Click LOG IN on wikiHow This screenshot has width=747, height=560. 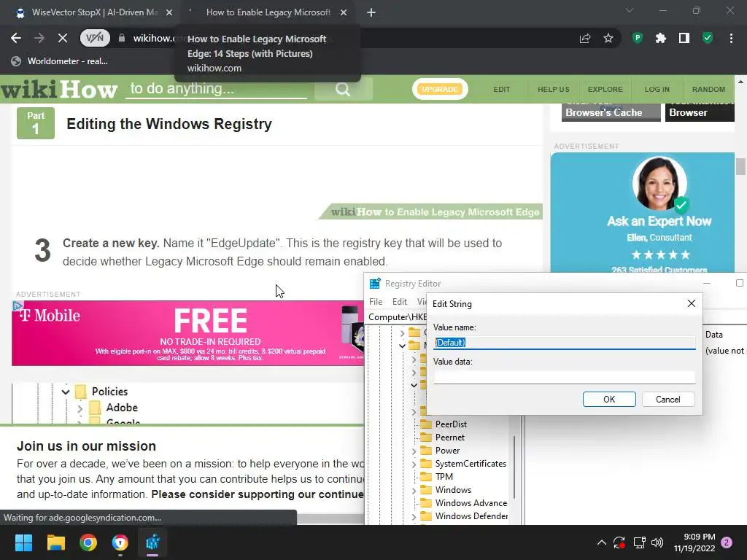[x=657, y=89]
